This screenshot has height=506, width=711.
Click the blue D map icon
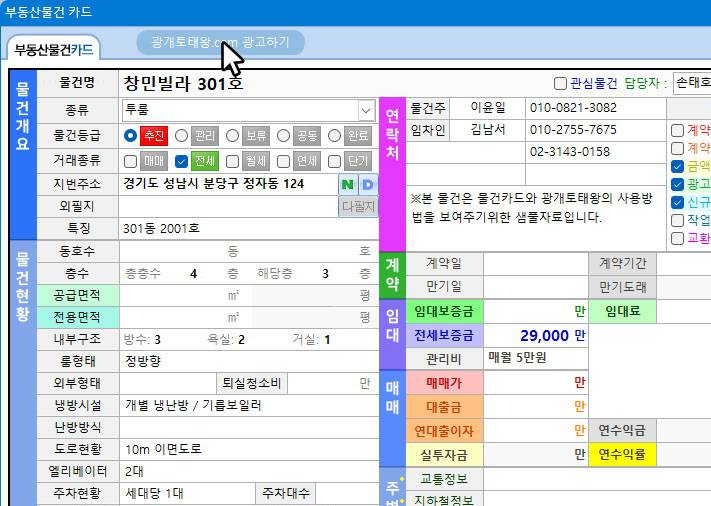(368, 185)
